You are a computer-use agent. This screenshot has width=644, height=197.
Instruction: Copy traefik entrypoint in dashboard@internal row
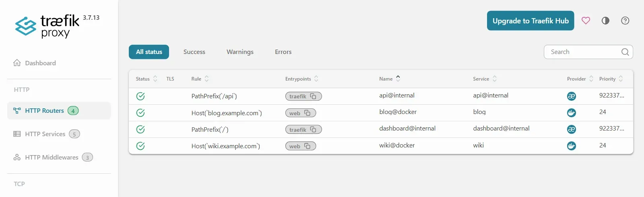click(x=313, y=129)
